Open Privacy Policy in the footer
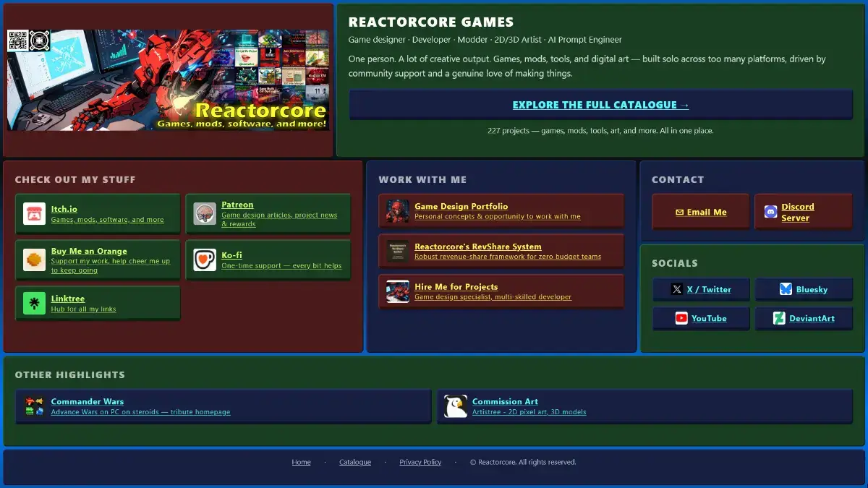Image resolution: width=868 pixels, height=488 pixels. pyautogui.click(x=420, y=462)
